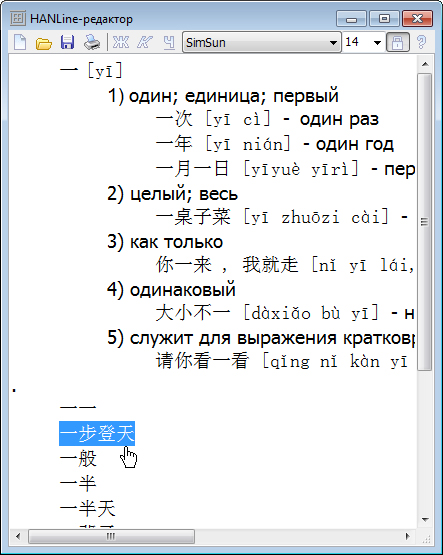Image resolution: width=443 pixels, height=555 pixels.
Task: Toggle underline formatting (Ч)
Action: pyautogui.click(x=169, y=42)
